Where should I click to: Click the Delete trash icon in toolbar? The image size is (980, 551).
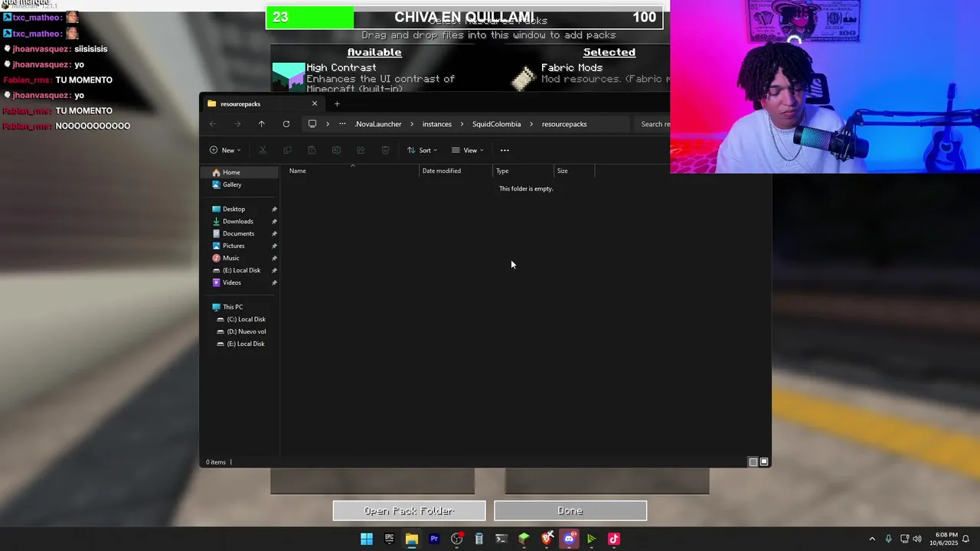385,150
